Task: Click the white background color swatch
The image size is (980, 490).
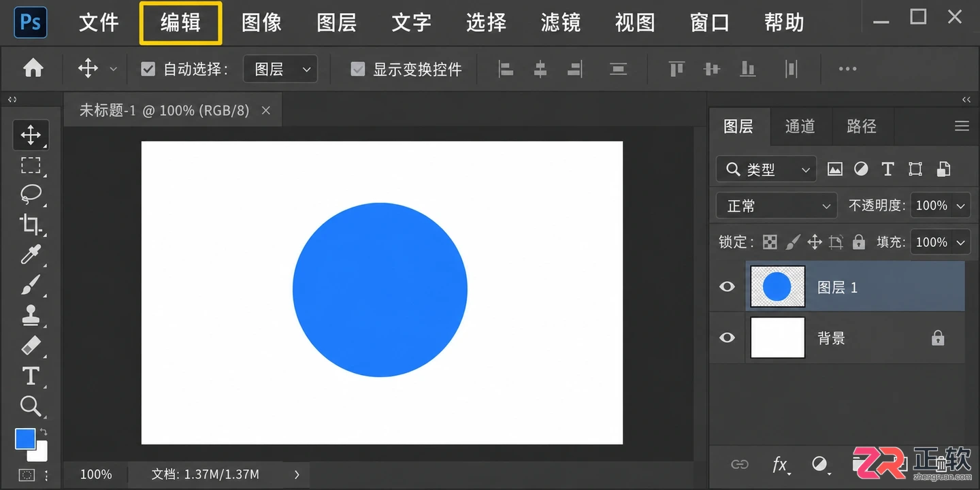Action: (x=40, y=453)
